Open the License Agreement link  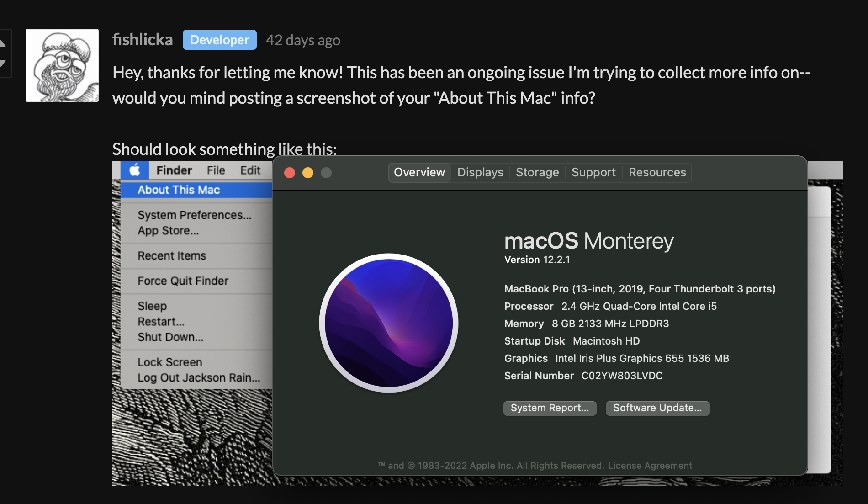click(x=650, y=466)
